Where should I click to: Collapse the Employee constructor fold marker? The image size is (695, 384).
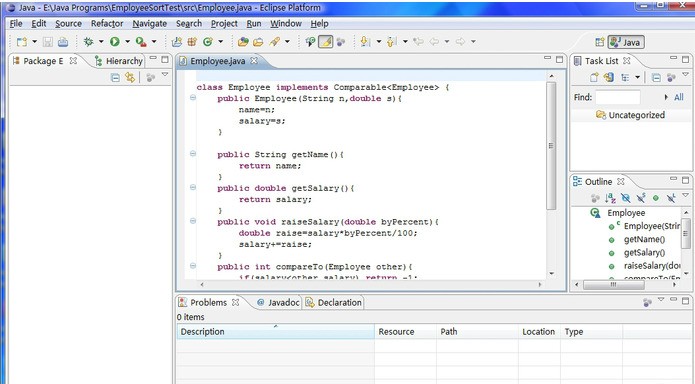(x=193, y=98)
